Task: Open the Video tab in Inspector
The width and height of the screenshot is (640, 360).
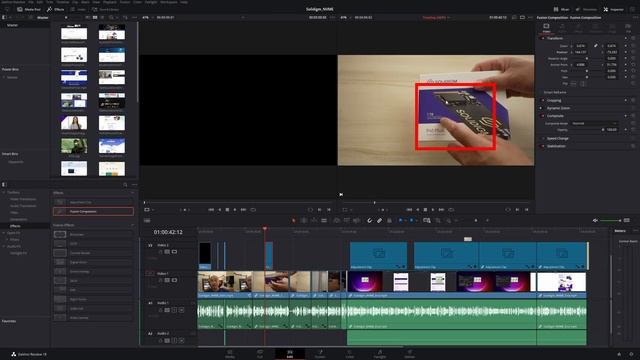Action: [546, 28]
